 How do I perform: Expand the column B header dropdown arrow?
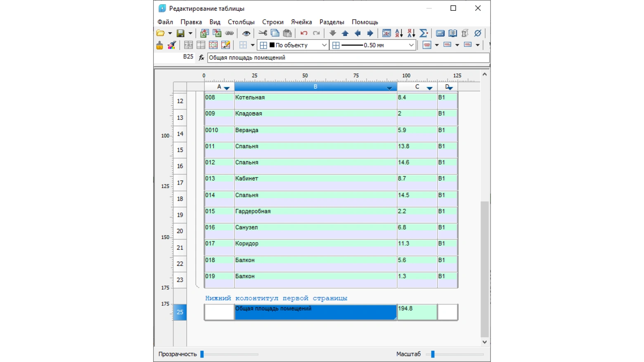tap(389, 88)
